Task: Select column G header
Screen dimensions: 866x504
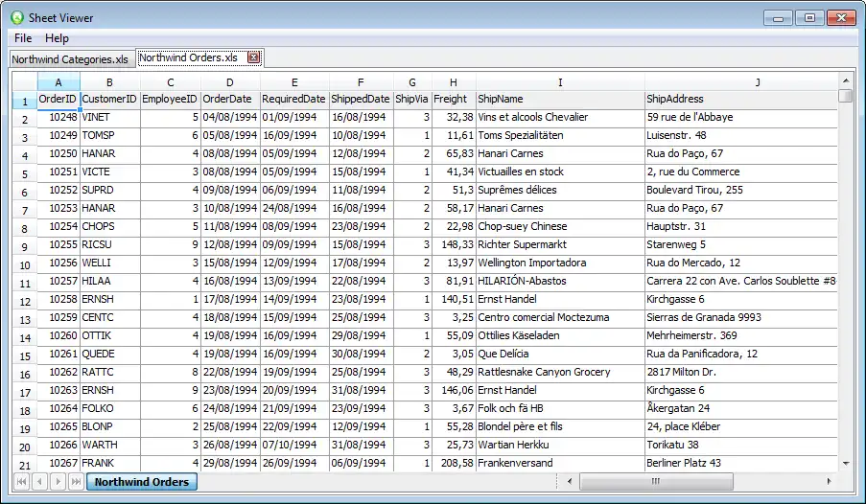Action: tap(412, 82)
